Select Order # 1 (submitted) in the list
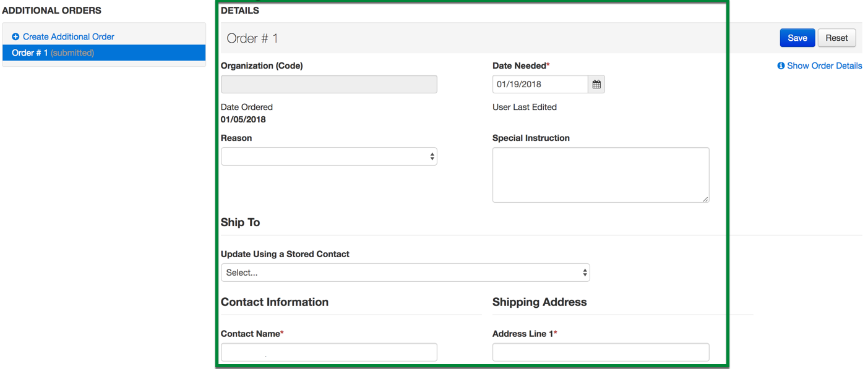 click(x=104, y=53)
